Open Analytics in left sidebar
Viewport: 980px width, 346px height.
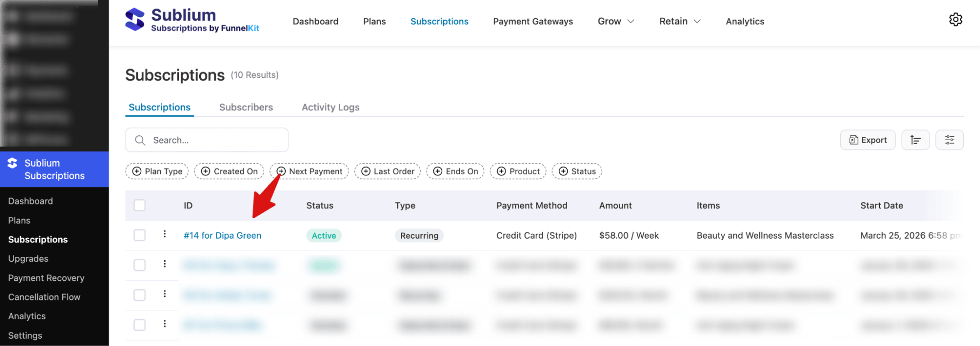(27, 316)
